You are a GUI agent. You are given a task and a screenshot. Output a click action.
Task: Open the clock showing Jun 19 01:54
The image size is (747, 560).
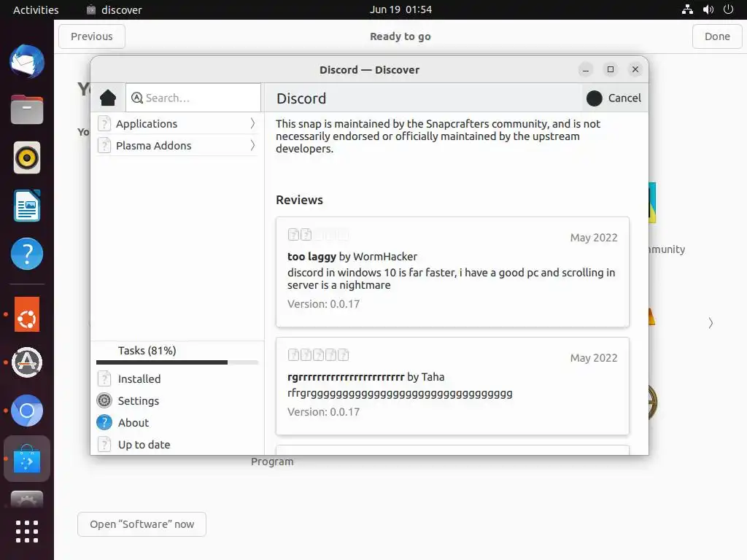click(400, 9)
